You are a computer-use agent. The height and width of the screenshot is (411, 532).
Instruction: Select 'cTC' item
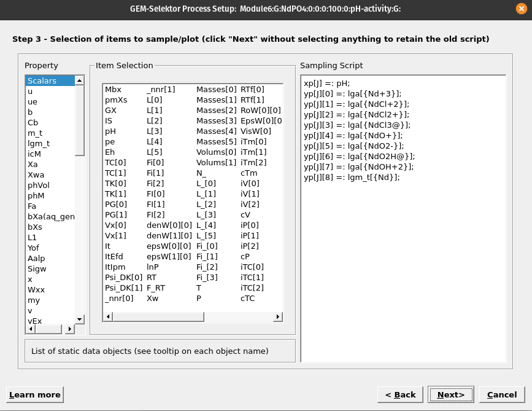(x=247, y=298)
